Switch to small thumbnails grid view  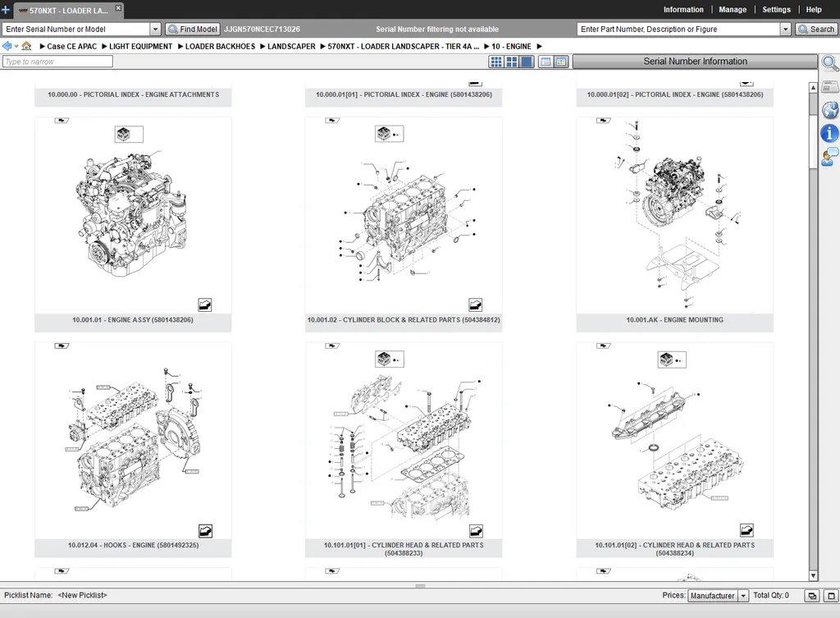tap(496, 62)
